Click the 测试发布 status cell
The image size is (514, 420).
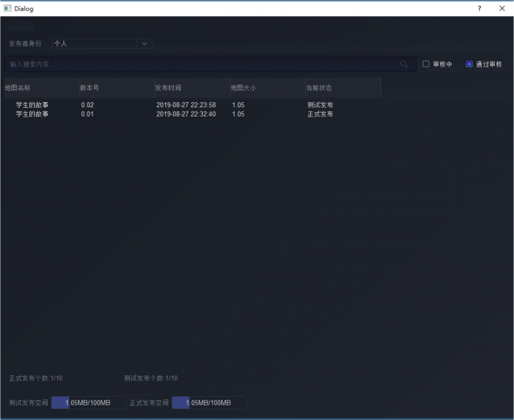pos(320,105)
